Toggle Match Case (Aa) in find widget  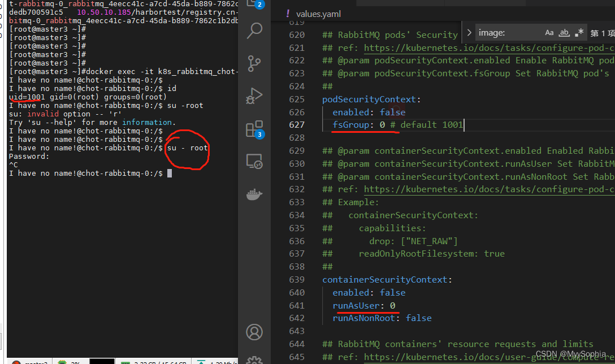coord(549,33)
